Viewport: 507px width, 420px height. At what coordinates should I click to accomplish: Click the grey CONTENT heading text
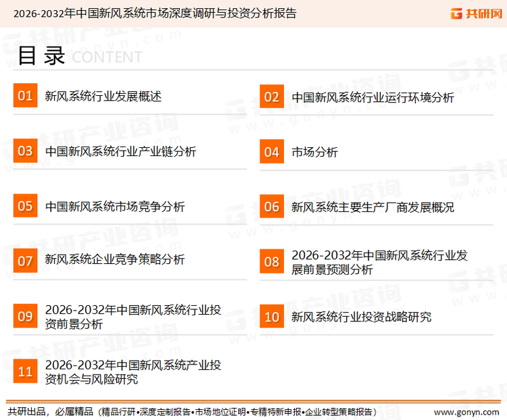107,57
